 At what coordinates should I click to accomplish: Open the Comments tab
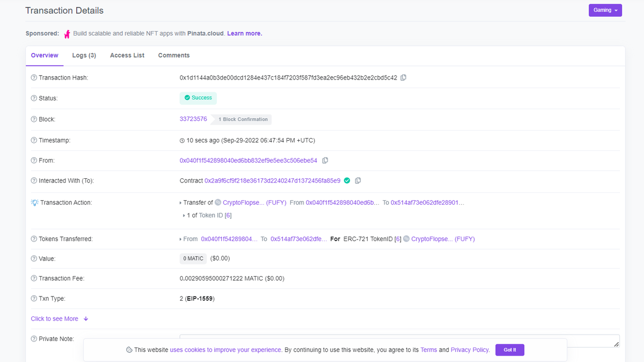pyautogui.click(x=174, y=55)
